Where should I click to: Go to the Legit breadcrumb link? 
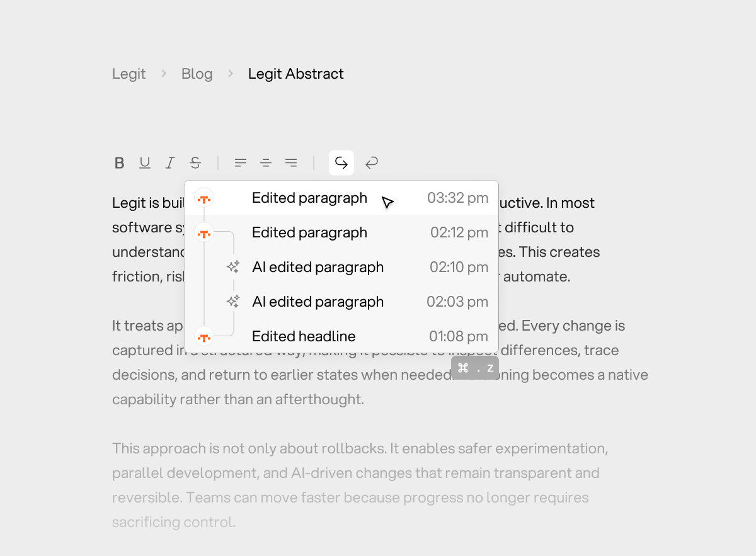click(x=129, y=74)
